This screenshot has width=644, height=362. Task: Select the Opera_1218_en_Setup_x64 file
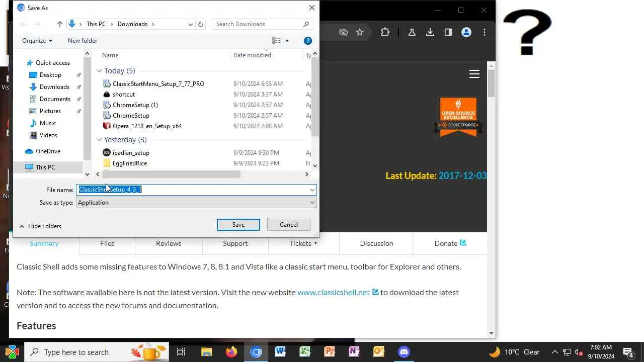[x=147, y=126]
